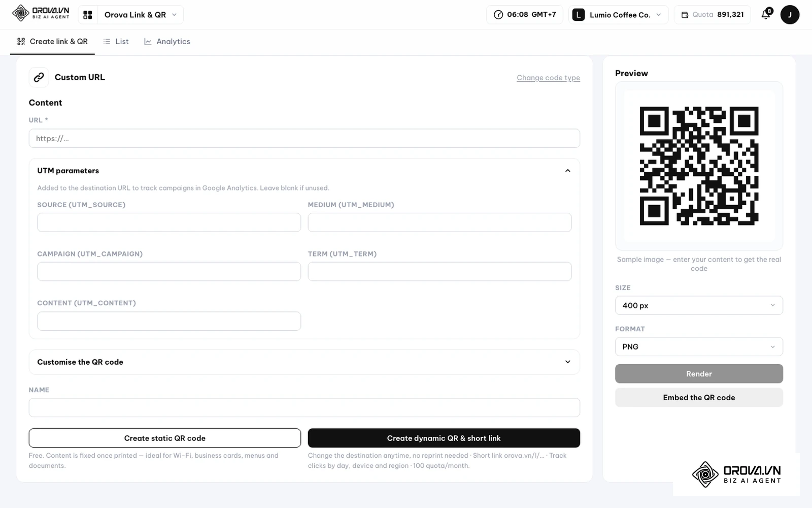This screenshot has width=812, height=508.
Task: Switch to the List tab
Action: 116,42
